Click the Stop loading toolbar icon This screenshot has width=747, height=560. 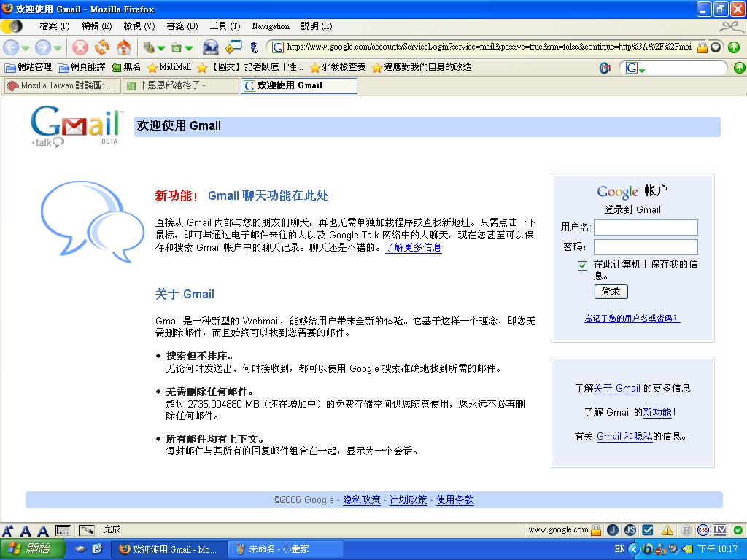point(80,48)
